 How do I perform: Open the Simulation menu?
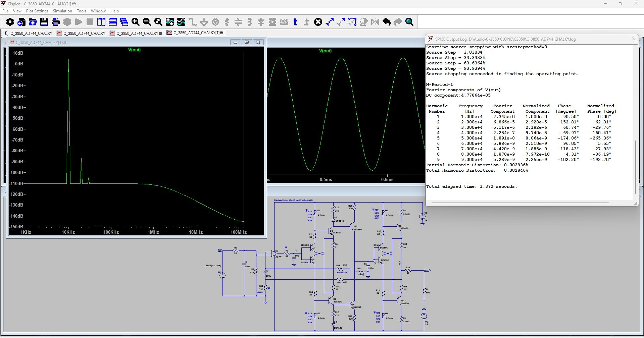[x=62, y=11]
